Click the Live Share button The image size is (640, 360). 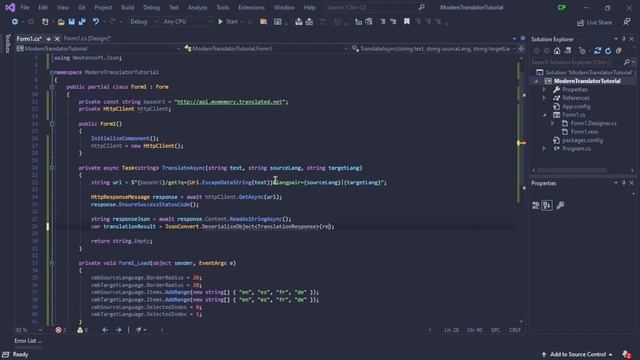(594, 22)
